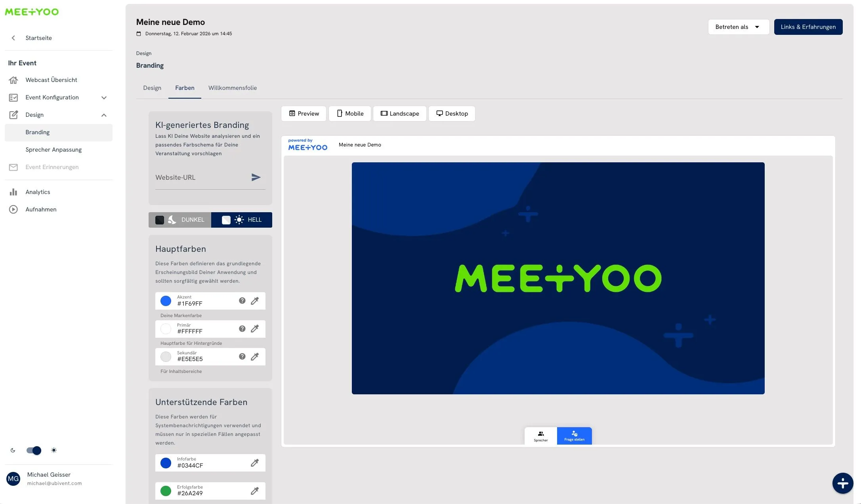Click the Meine neue Demo page title
Image resolution: width=861 pixels, height=504 pixels.
click(x=170, y=22)
